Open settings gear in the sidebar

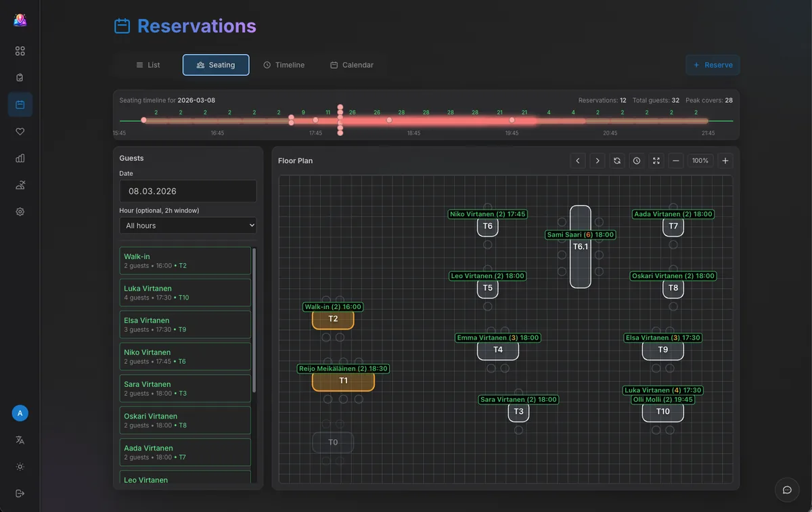tap(20, 212)
